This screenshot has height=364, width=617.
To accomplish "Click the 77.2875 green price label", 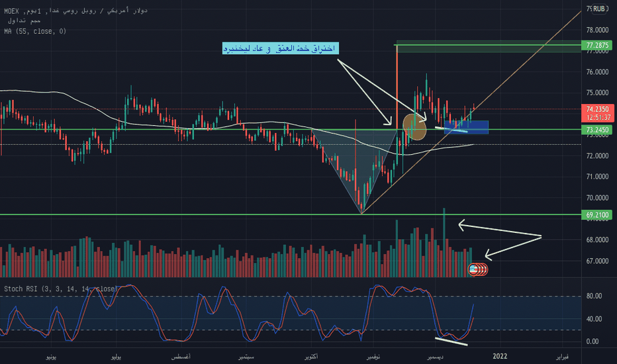I will pos(597,45).
